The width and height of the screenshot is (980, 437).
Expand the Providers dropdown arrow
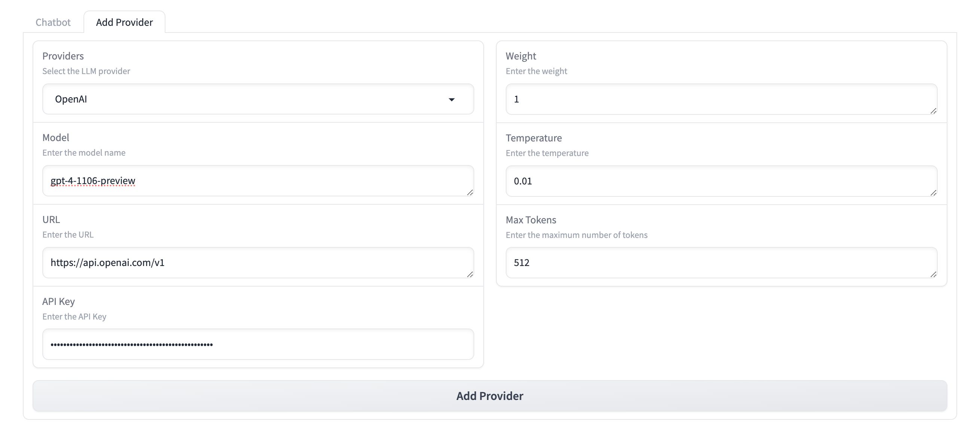tap(451, 100)
